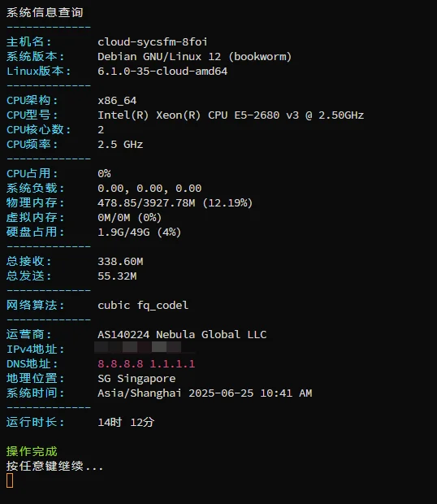Click the CPU usage 0% value

click(x=104, y=174)
